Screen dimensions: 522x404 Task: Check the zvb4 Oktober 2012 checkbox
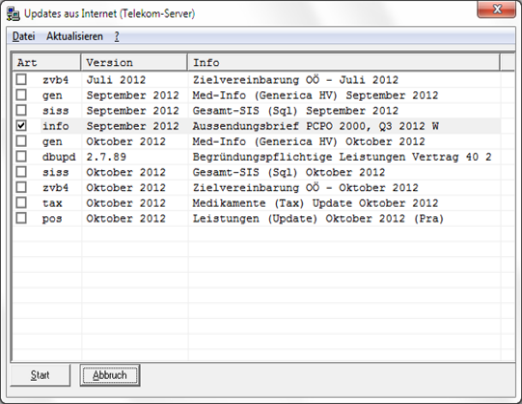point(21,187)
